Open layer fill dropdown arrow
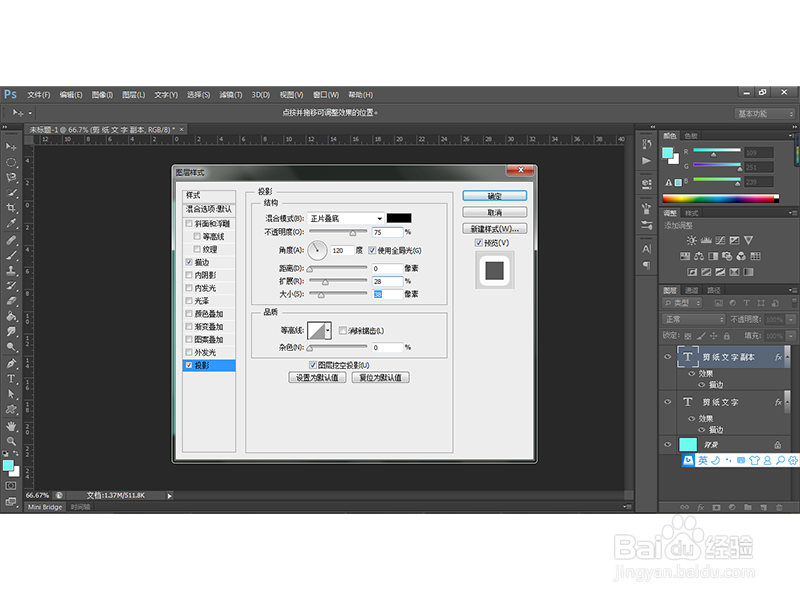Screen dimensions: 800x600 tap(791, 336)
